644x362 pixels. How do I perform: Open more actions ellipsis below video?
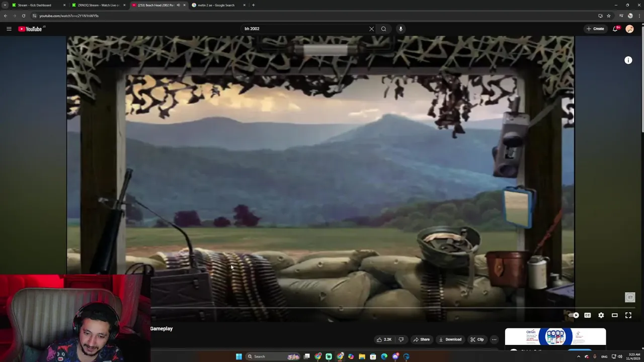(494, 339)
